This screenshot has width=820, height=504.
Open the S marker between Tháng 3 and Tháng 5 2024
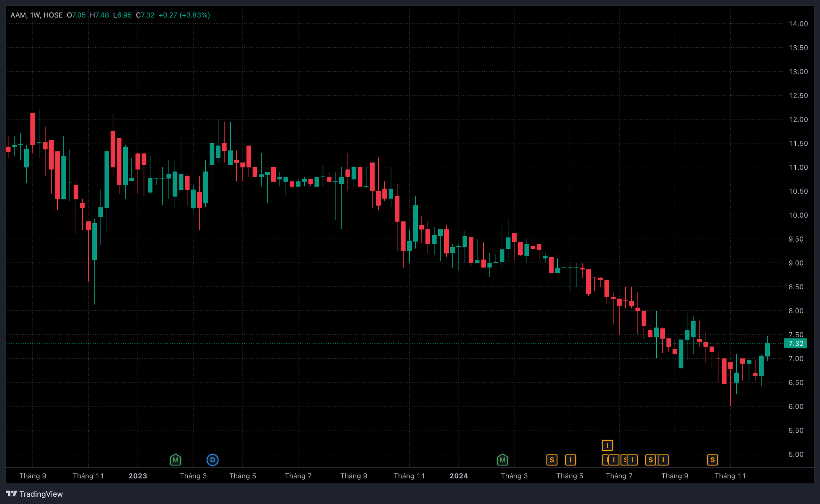point(552,460)
